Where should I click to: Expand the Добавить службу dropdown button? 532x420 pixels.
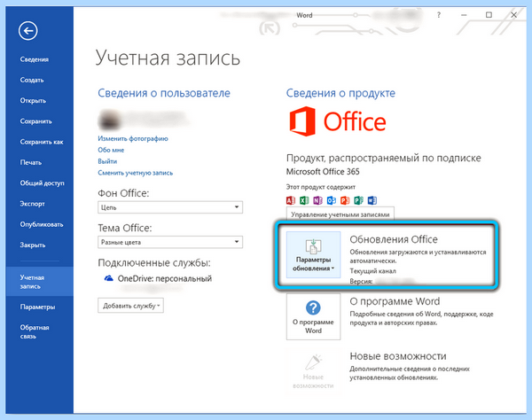tap(130, 306)
